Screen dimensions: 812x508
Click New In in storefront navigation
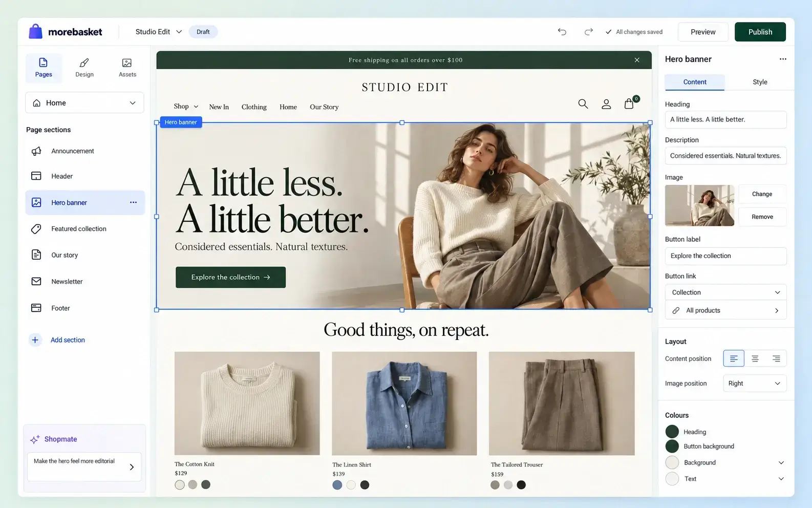point(219,107)
